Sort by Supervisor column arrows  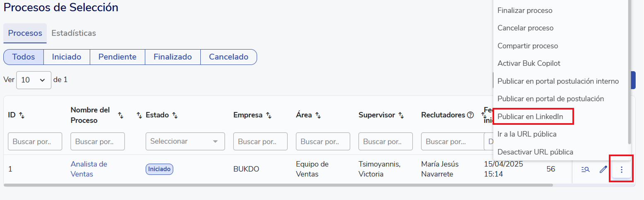click(401, 115)
